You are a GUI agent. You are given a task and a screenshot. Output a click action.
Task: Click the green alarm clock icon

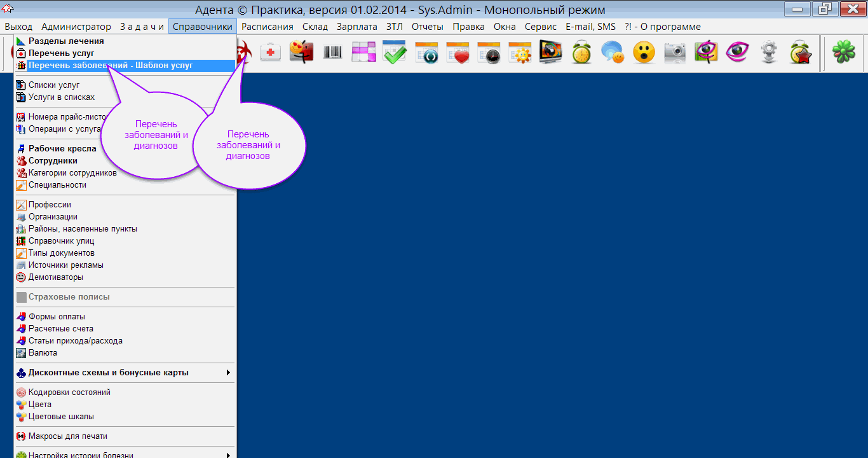pos(581,52)
